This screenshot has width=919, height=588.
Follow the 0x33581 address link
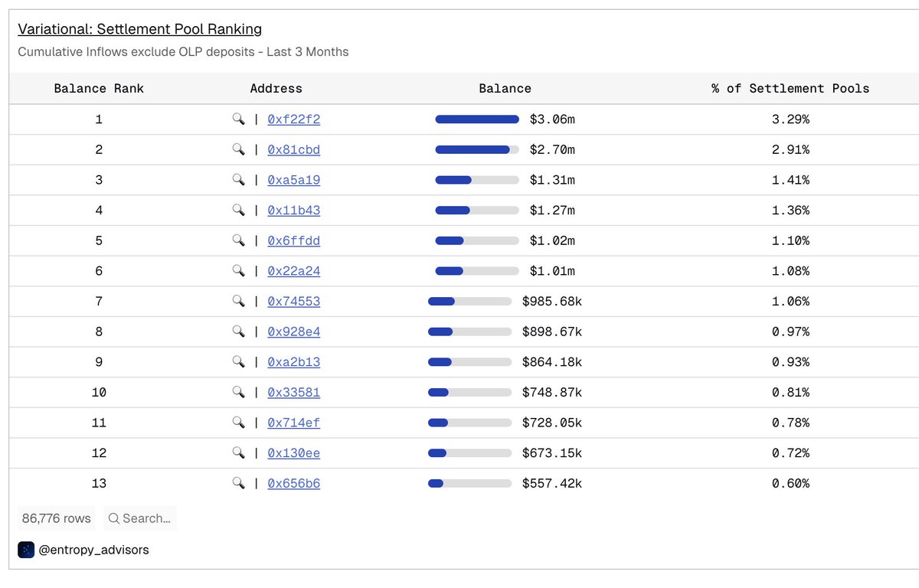(x=293, y=392)
